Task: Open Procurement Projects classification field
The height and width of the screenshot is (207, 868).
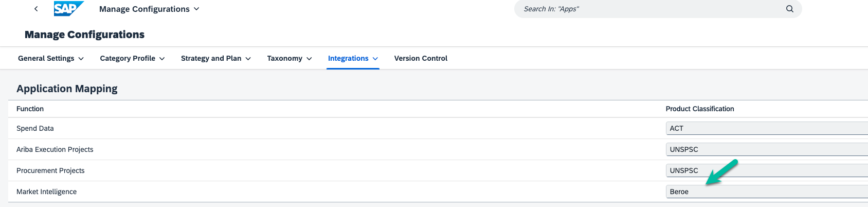Action: pyautogui.click(x=766, y=170)
